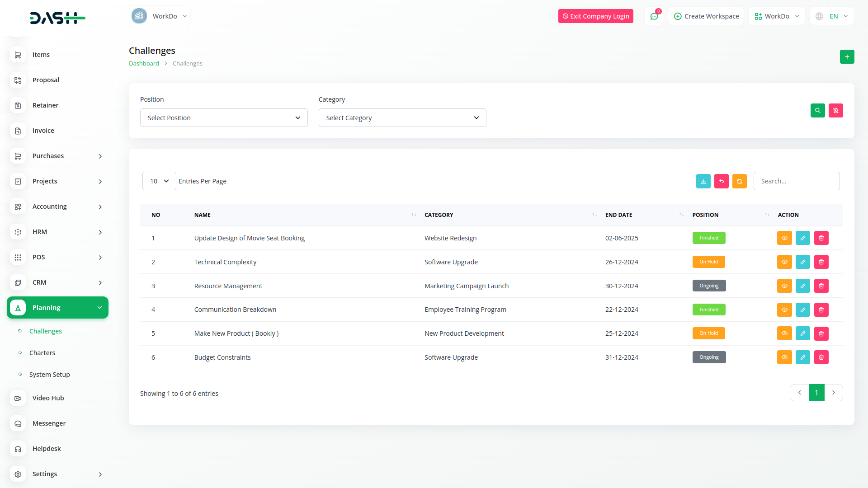
Task: Open the Select Position dropdown
Action: (224, 118)
